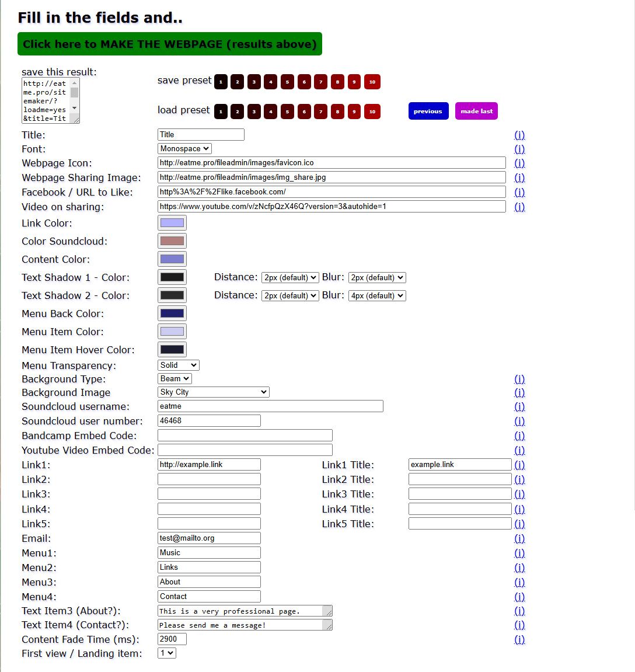Click inside the Email input field

pyautogui.click(x=208, y=537)
